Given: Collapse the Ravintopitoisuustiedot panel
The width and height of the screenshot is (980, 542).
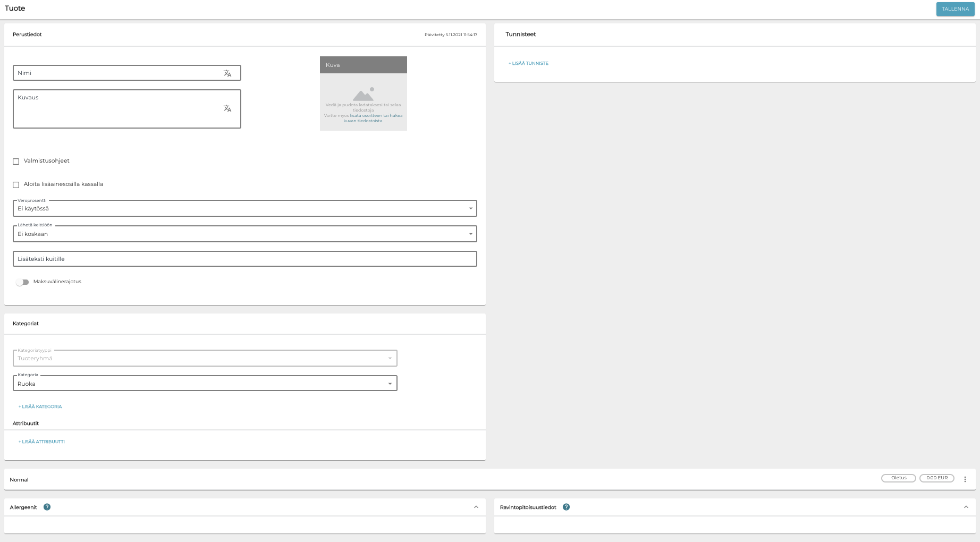Looking at the screenshot, I should [x=966, y=507].
